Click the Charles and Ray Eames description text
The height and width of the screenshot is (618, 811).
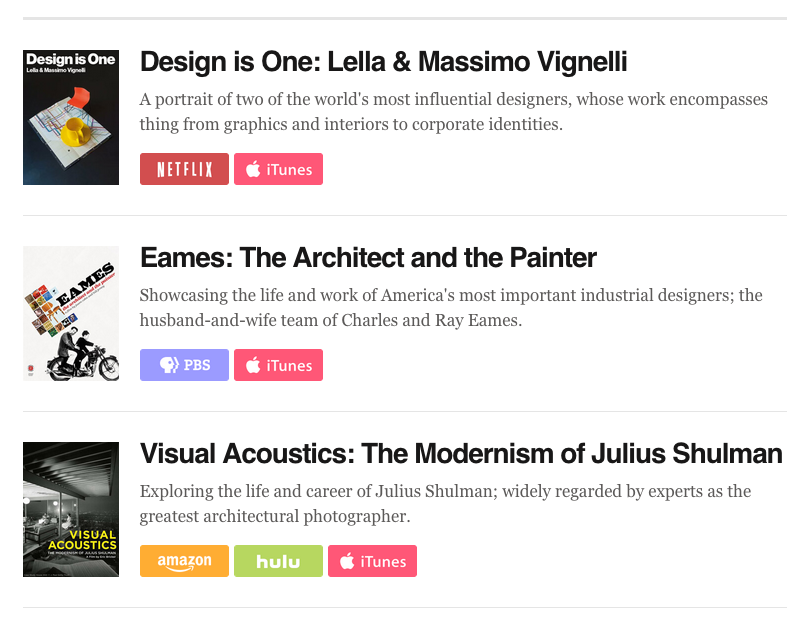pos(451,308)
